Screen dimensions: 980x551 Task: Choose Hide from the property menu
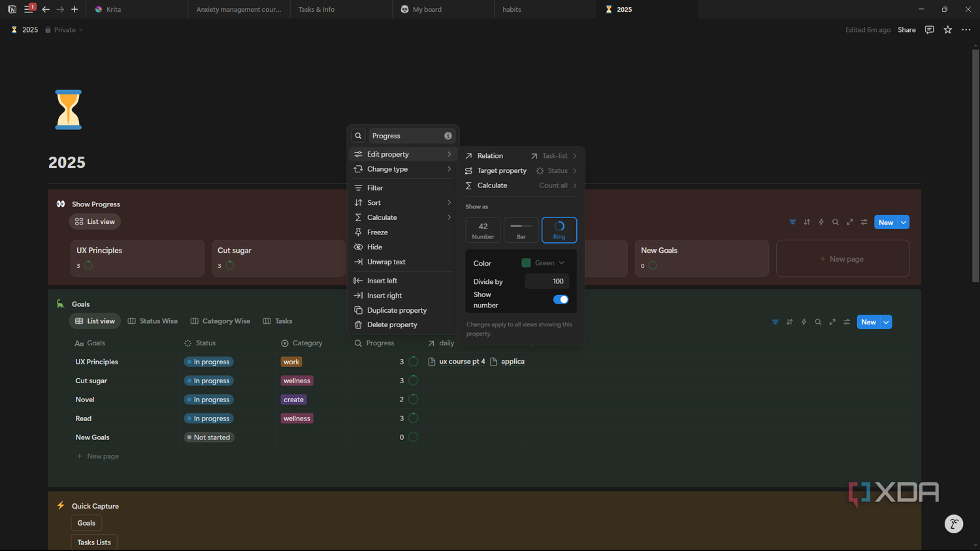(402, 247)
